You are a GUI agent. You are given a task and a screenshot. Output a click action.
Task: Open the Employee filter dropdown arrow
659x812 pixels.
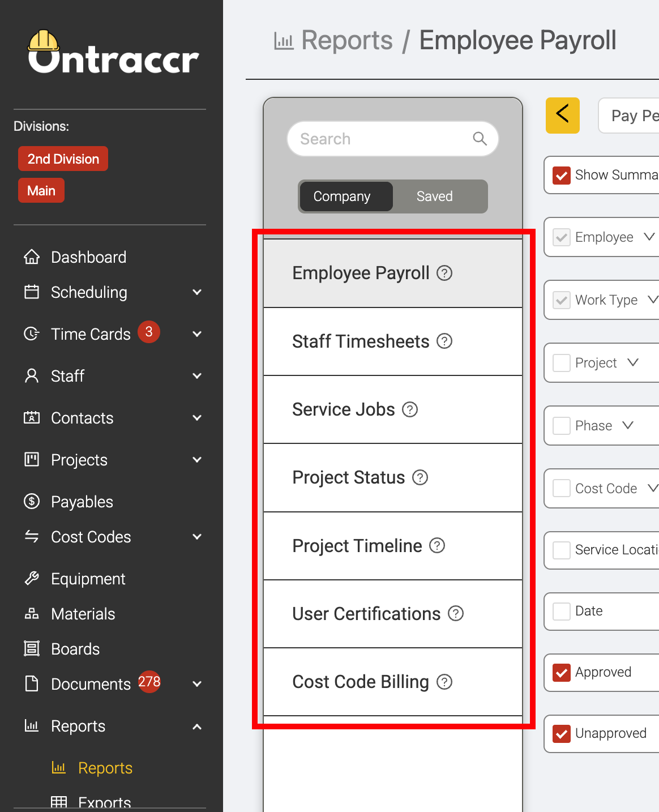click(x=649, y=237)
